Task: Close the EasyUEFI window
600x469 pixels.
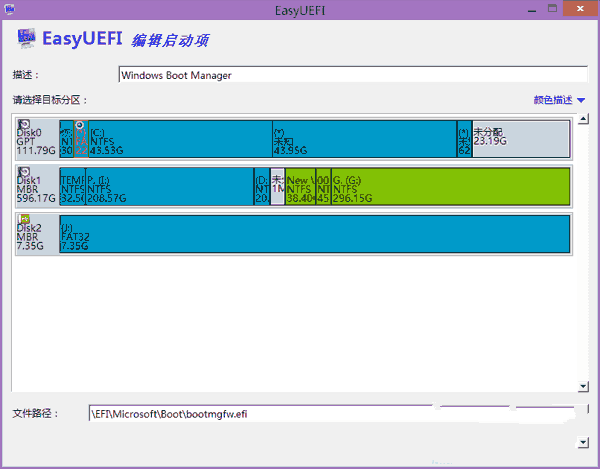Action: pyautogui.click(x=580, y=8)
